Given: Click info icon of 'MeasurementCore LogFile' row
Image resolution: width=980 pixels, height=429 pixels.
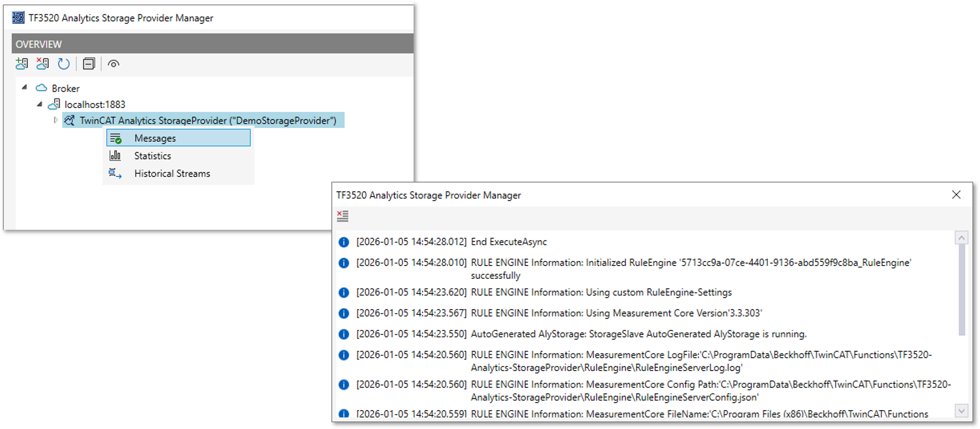Looking at the screenshot, I should [344, 355].
